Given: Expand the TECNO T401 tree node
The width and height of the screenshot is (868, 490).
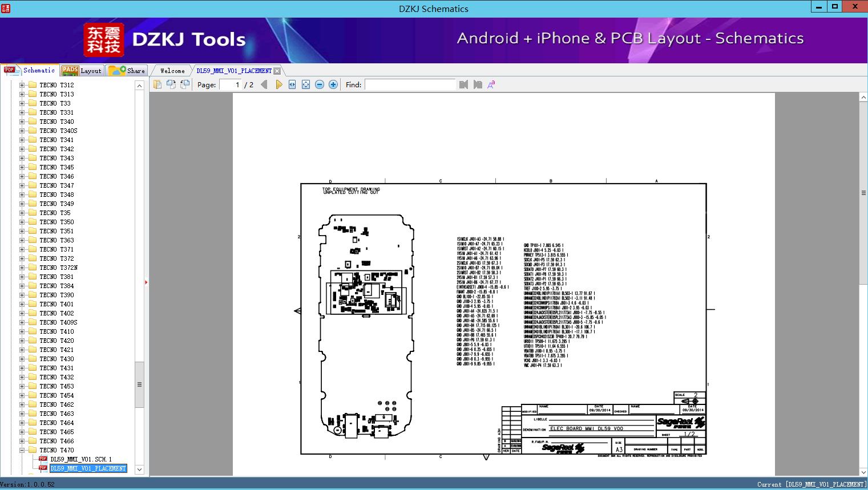Looking at the screenshot, I should 22,304.
